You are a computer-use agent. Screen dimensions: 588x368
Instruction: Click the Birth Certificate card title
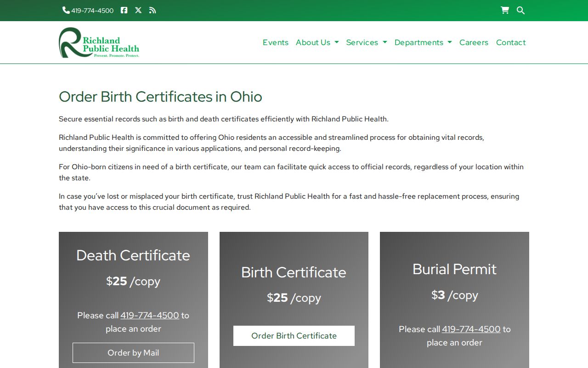click(294, 272)
